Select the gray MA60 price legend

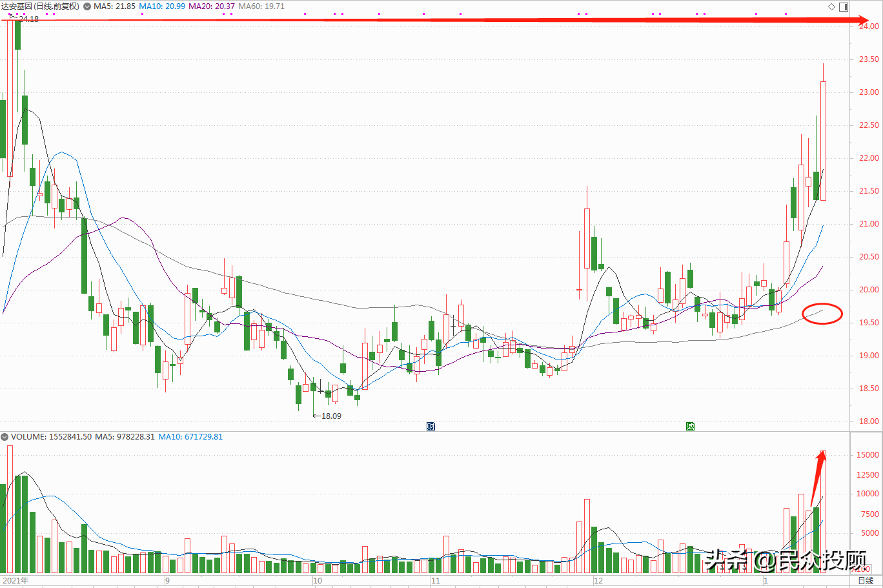(261, 6)
